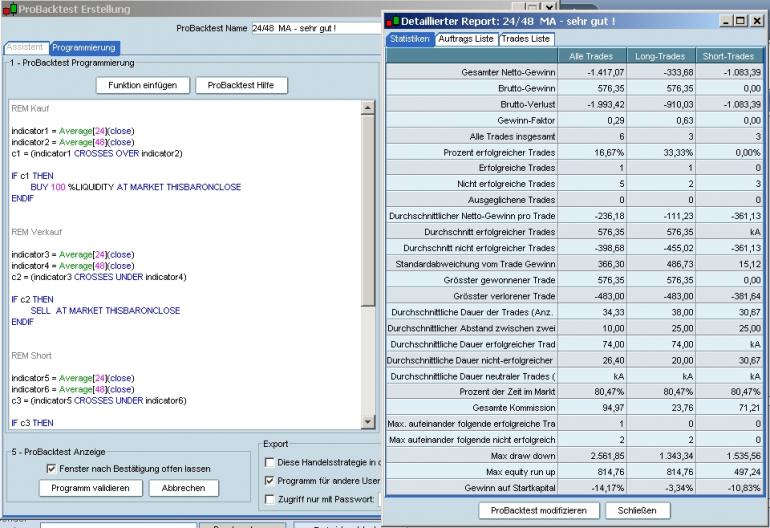
Task: Click 'Programm validieren' button
Action: [x=91, y=488]
